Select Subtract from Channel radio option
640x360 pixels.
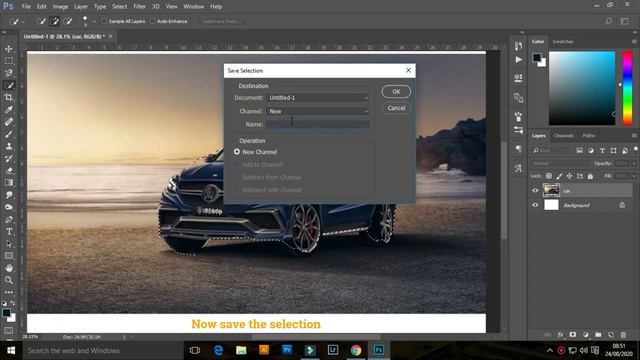click(237, 177)
